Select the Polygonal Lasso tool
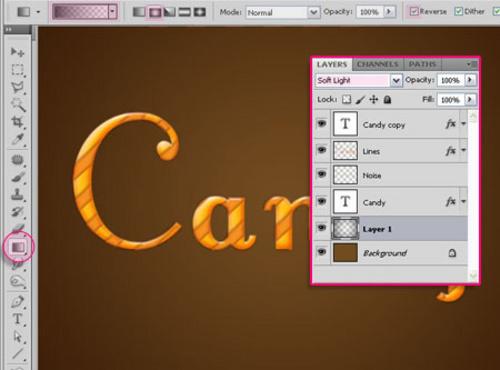This screenshot has width=500, height=370. (17, 87)
